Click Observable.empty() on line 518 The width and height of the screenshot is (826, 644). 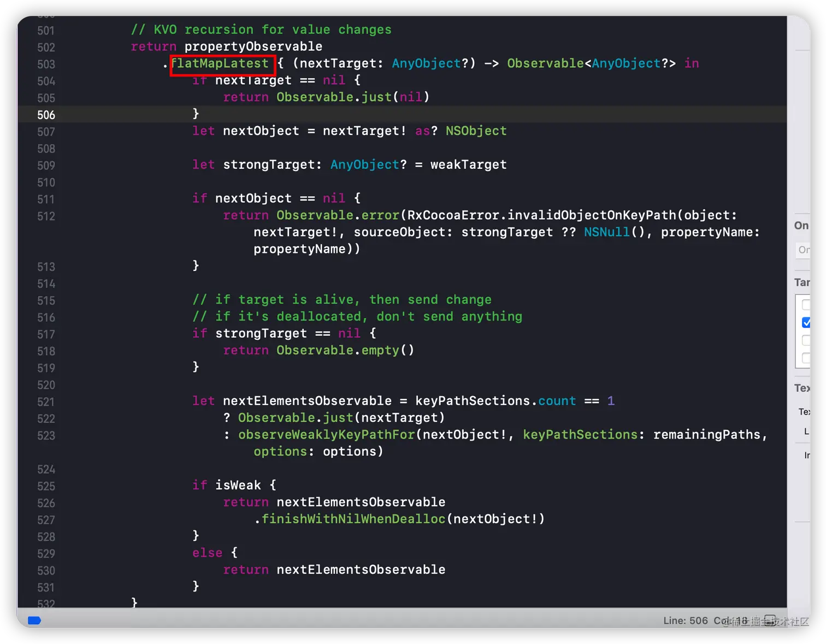point(345,350)
